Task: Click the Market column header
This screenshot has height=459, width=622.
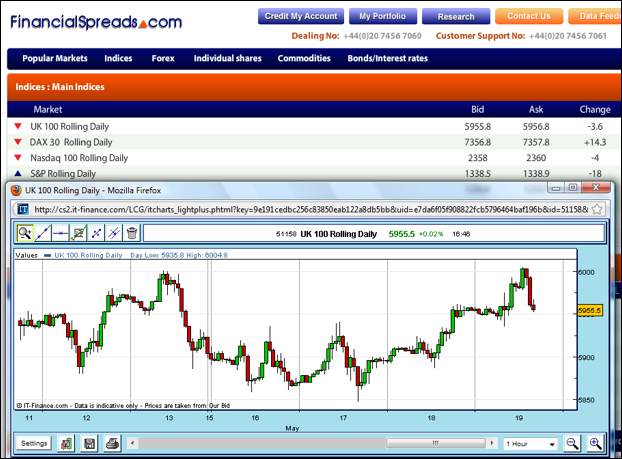Action: point(48,109)
